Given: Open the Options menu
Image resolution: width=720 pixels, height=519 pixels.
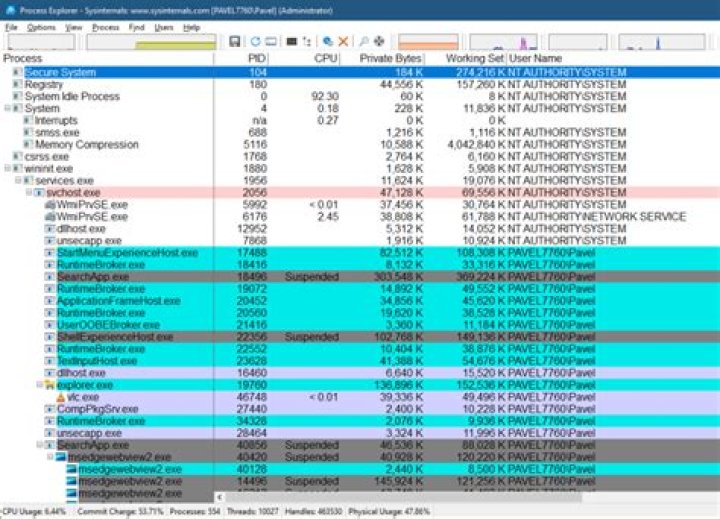Looking at the screenshot, I should (x=41, y=28).
